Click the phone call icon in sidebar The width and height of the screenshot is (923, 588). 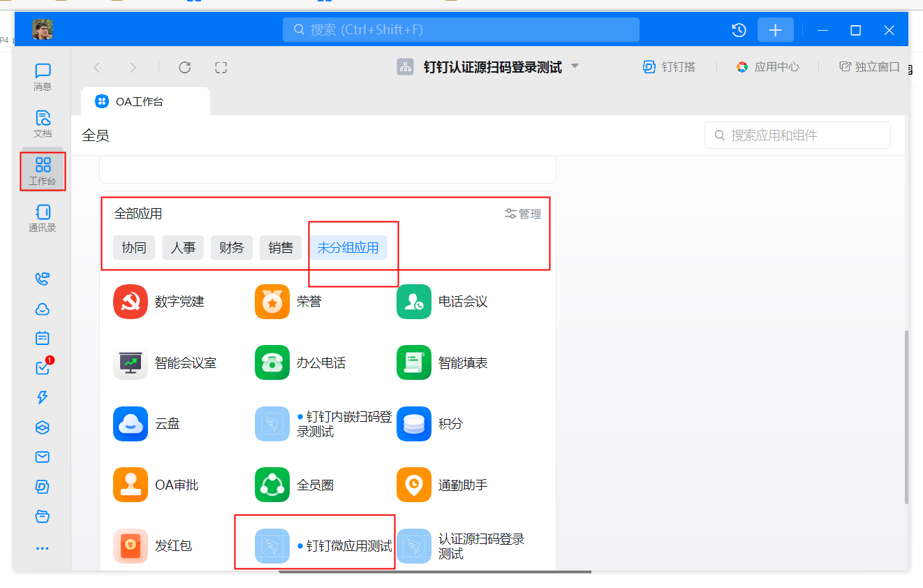pyautogui.click(x=43, y=279)
